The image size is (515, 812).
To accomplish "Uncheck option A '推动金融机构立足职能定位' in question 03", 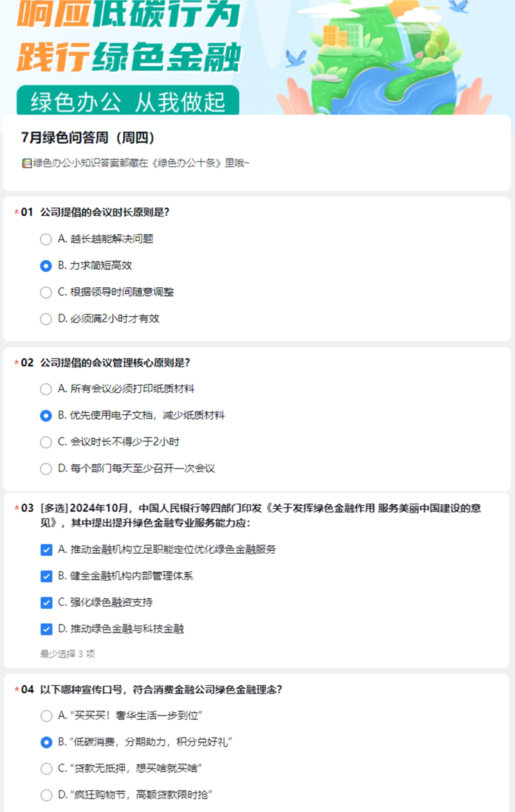I will coord(46,549).
